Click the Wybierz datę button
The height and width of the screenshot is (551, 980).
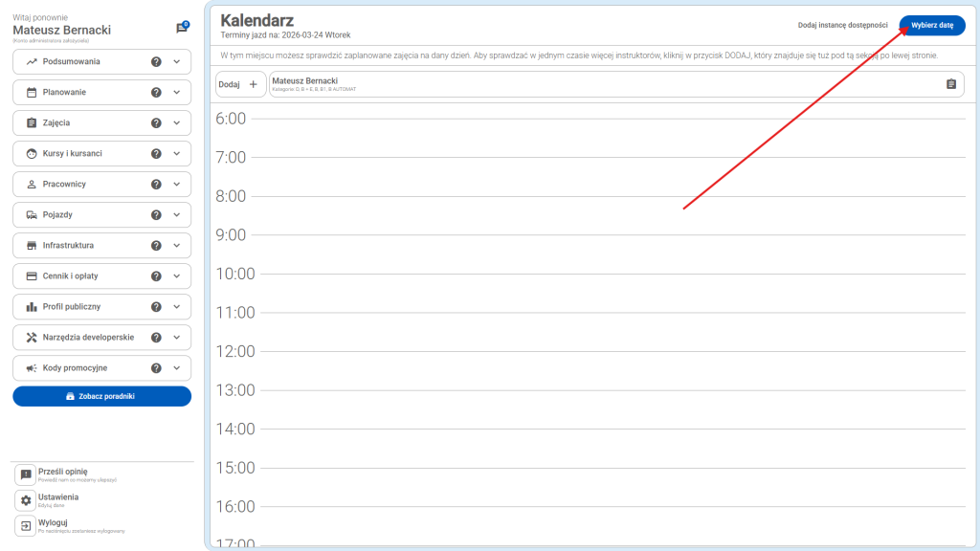(x=931, y=26)
